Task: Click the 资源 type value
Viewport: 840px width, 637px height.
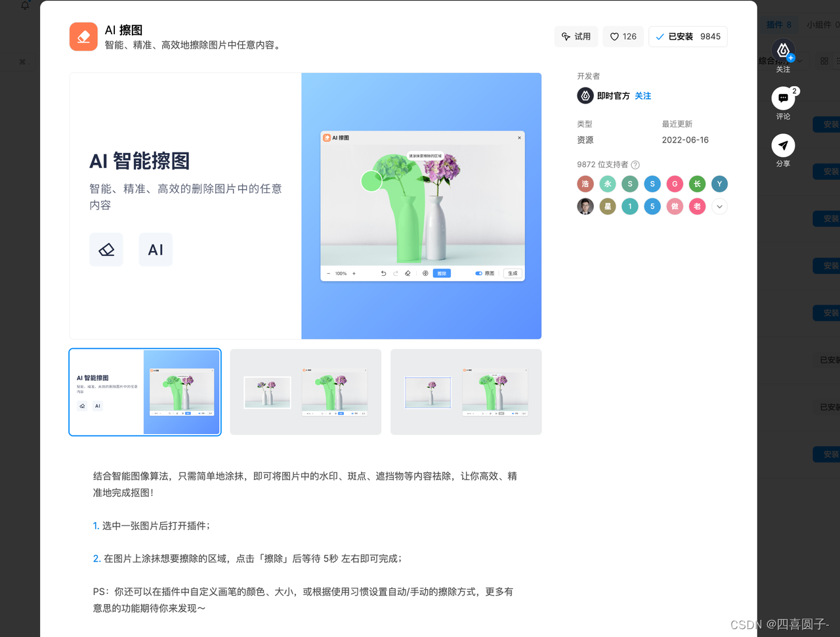Action: [x=585, y=140]
